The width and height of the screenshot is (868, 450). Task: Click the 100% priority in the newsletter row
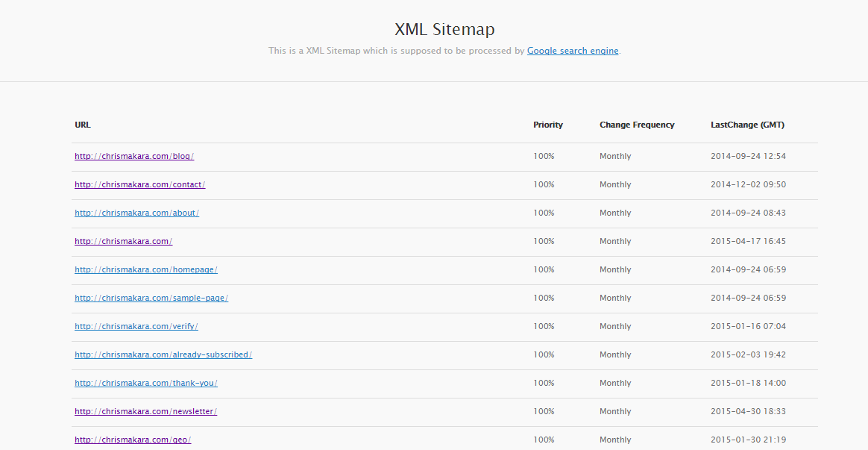tap(544, 411)
